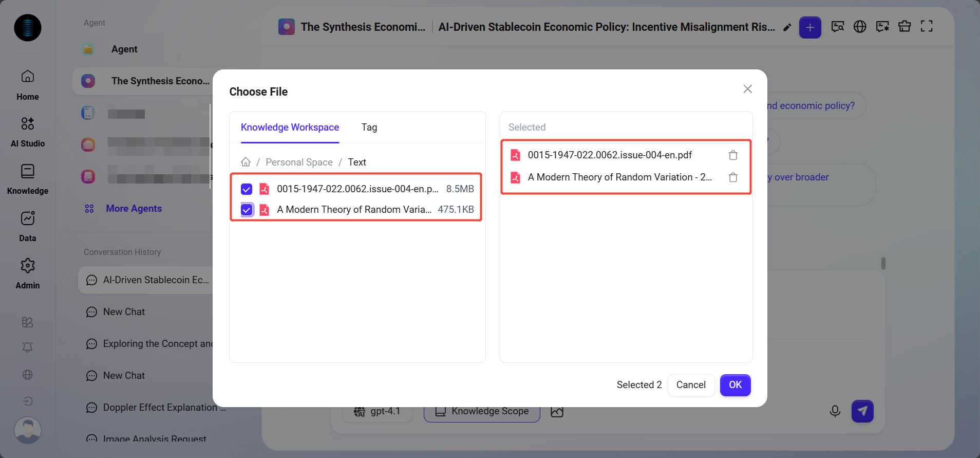
Task: Open the Data section in sidebar
Action: point(28,227)
